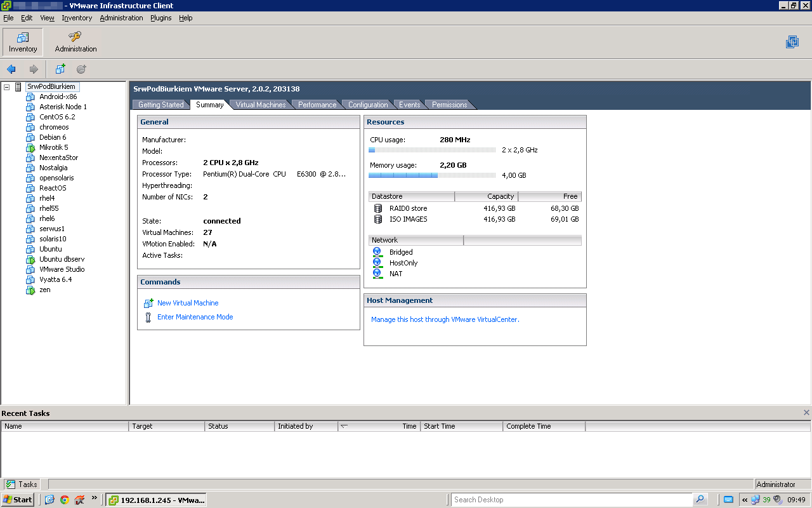This screenshot has width=812, height=508.
Task: Click the CentOS 6.2 VM icon
Action: pos(30,117)
